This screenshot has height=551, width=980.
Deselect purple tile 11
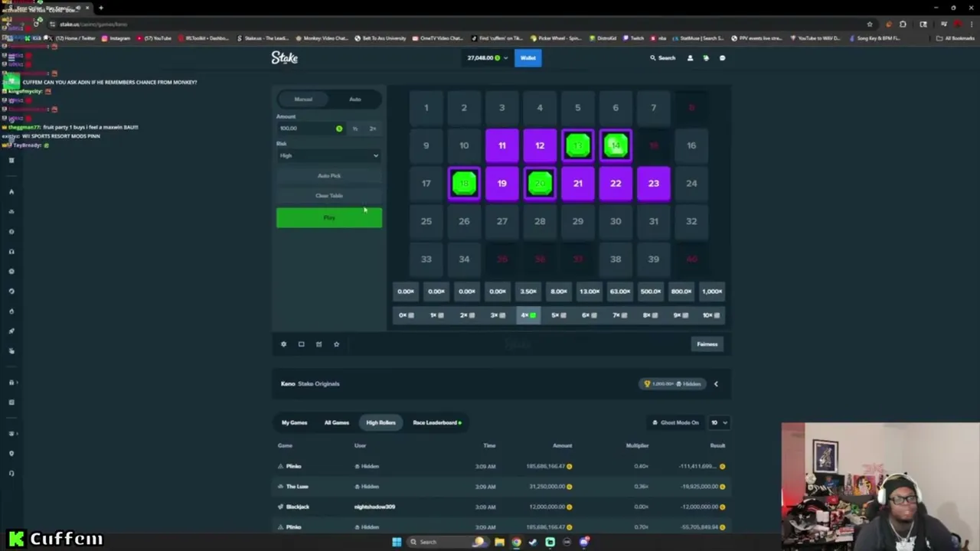(502, 145)
